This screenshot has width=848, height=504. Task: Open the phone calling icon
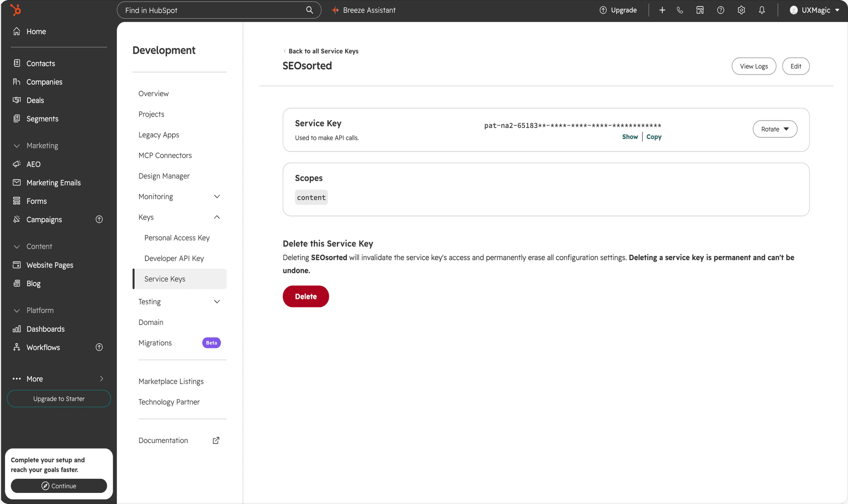(x=680, y=10)
